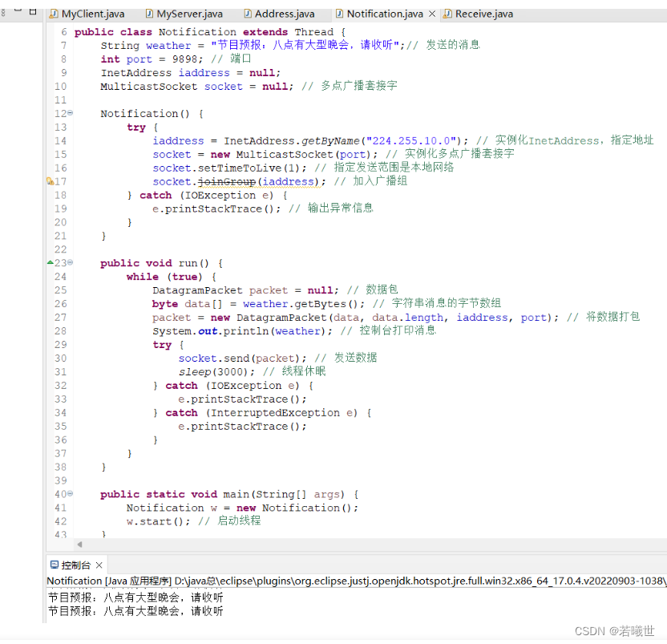
Task: Click the first console output line
Action: (135, 597)
